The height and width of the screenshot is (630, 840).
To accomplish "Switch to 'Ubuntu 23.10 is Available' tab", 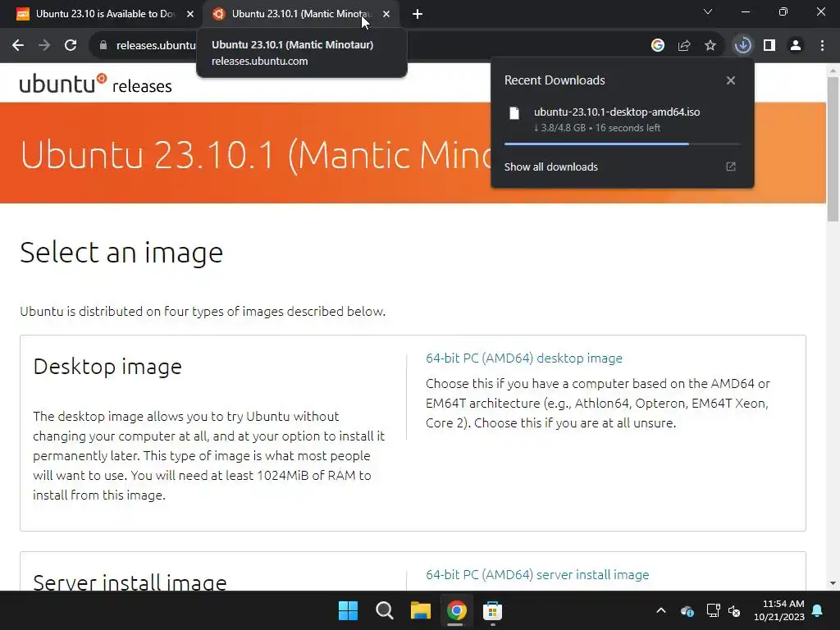I will 106,14.
